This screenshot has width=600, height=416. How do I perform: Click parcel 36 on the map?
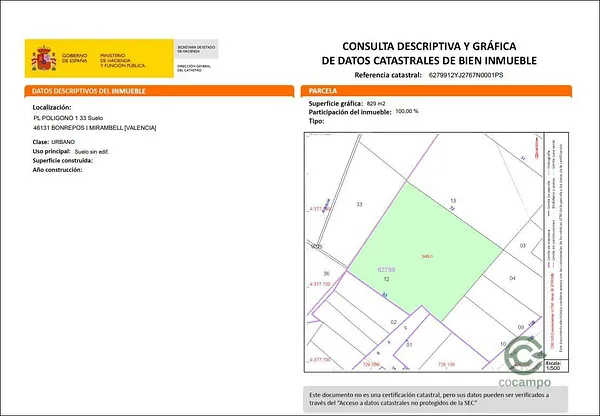pyautogui.click(x=326, y=273)
